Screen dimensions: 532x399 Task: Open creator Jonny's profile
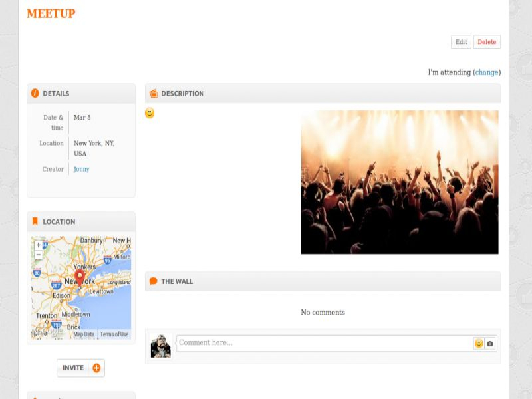(x=81, y=169)
